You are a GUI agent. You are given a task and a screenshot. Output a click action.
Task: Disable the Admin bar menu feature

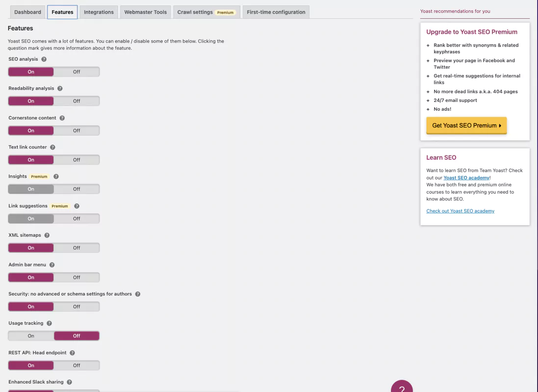pos(77,277)
